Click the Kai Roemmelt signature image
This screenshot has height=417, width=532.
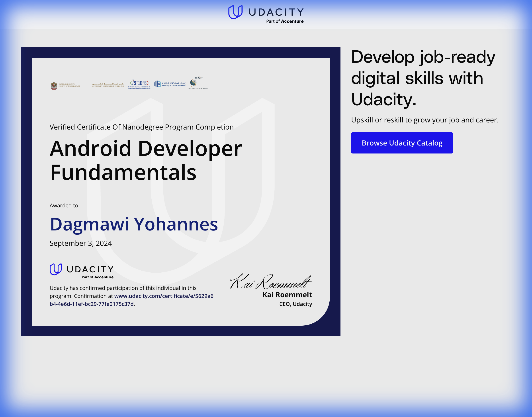[x=271, y=281]
